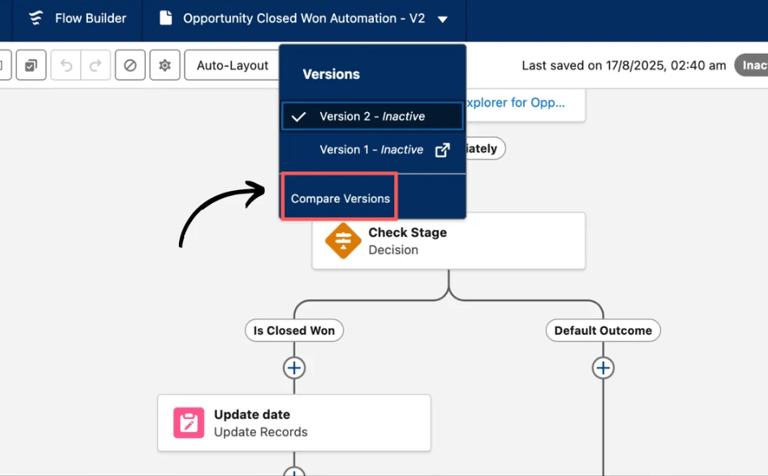Add element under Default Outcome path

point(603,368)
